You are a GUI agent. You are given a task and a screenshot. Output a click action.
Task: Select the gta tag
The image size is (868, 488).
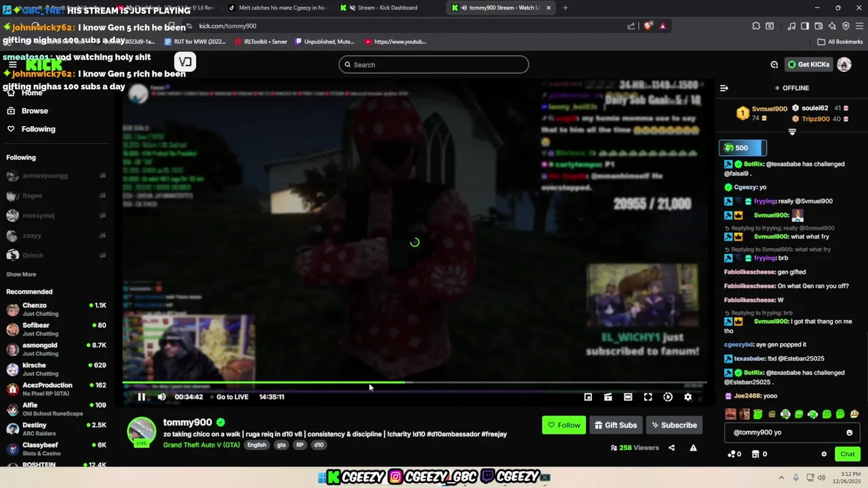pyautogui.click(x=281, y=445)
